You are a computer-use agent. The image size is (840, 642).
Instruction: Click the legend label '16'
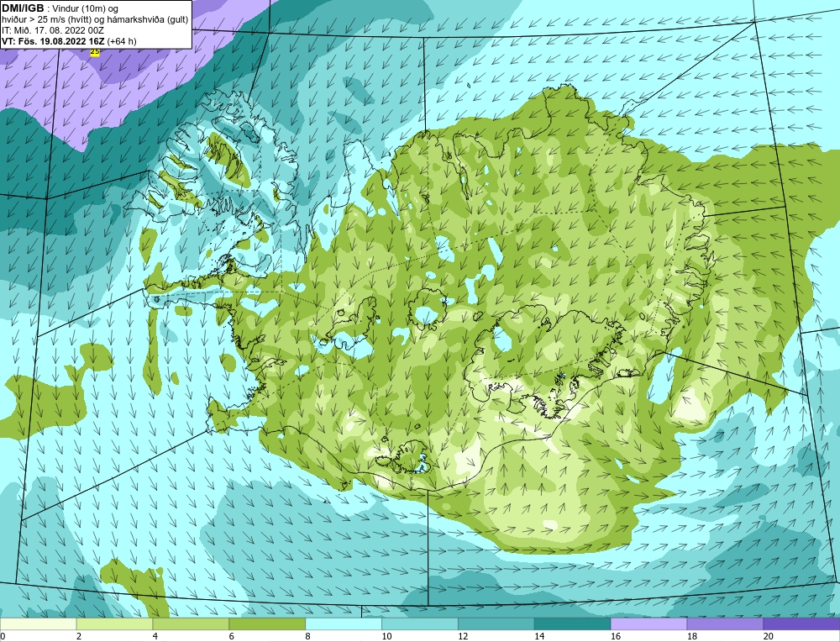point(616,636)
